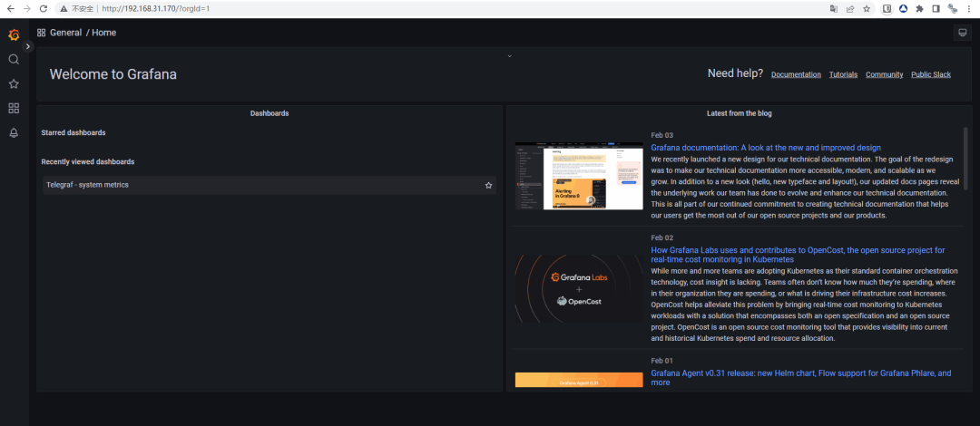Open the blue circular extension icon

(903, 9)
